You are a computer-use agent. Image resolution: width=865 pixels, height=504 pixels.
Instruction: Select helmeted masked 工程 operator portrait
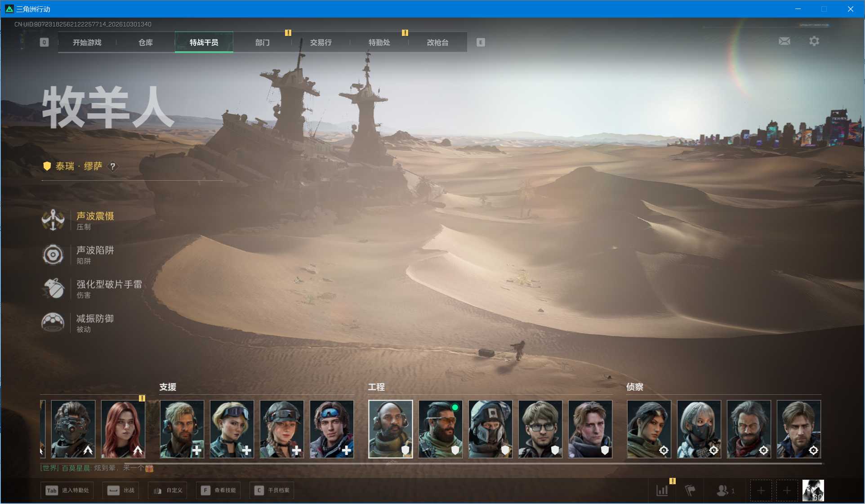point(490,429)
